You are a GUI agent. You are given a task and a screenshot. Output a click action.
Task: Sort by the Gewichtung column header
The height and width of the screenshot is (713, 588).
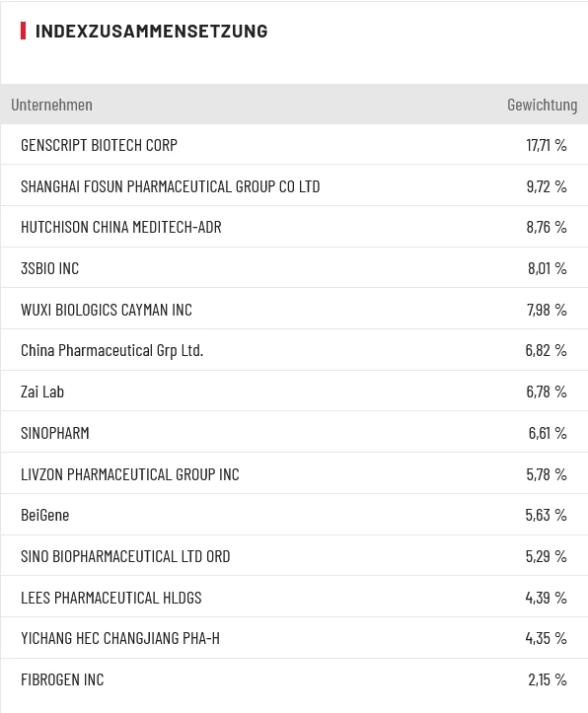(x=542, y=105)
